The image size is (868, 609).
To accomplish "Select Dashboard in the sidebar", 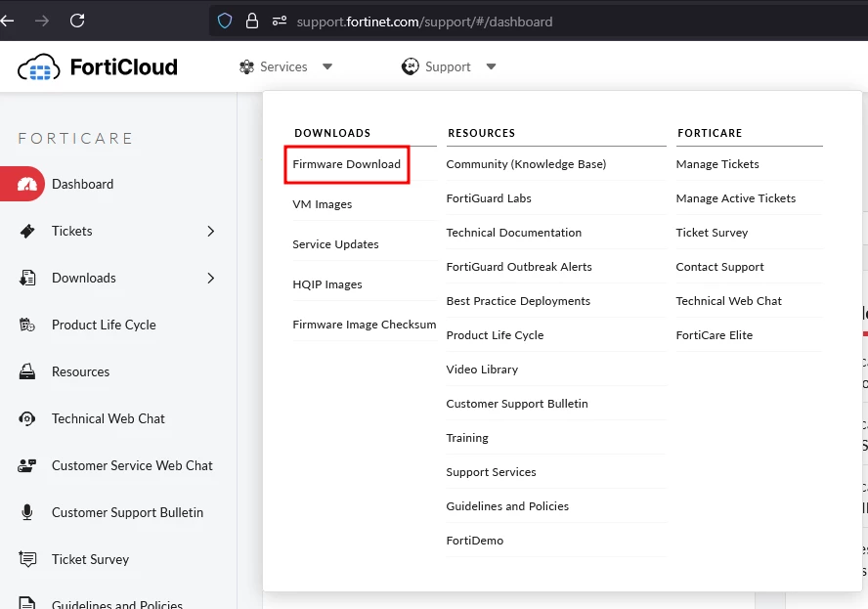I will click(82, 185).
